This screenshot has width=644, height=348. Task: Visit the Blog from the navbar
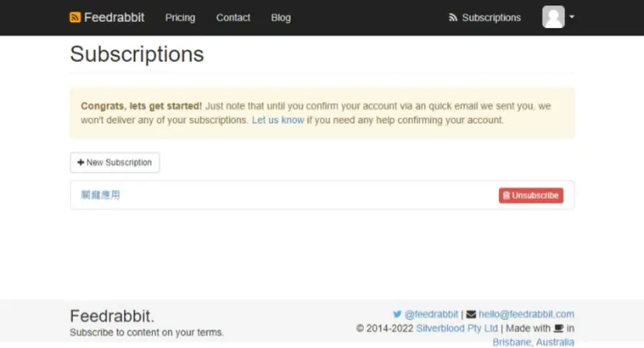click(281, 18)
